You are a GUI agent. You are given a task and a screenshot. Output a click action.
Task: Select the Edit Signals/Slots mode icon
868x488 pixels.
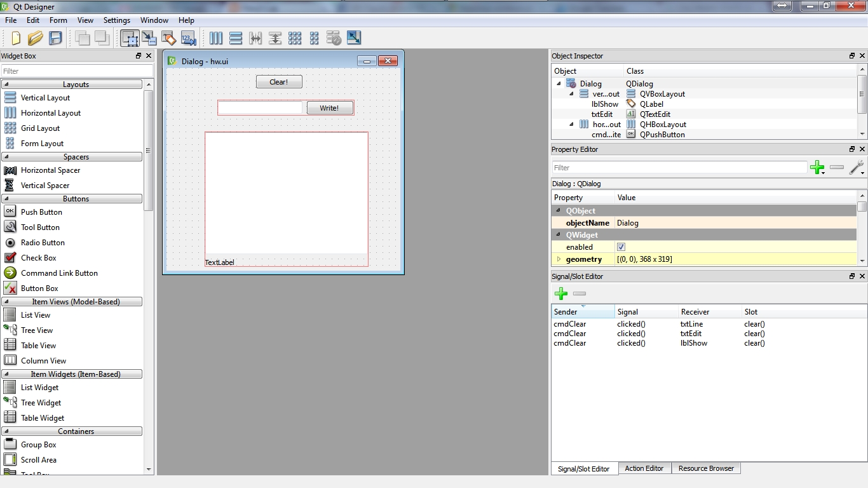click(x=150, y=38)
